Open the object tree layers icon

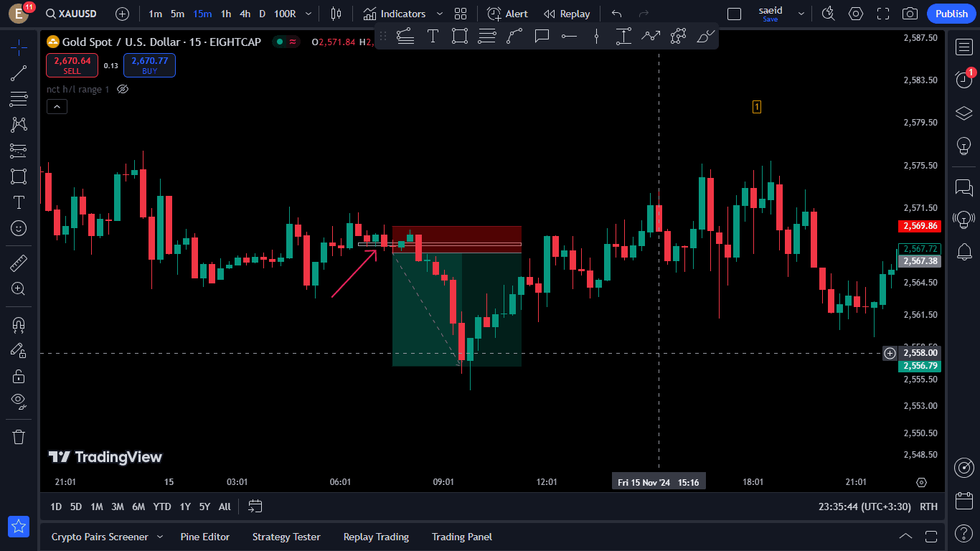click(x=963, y=113)
